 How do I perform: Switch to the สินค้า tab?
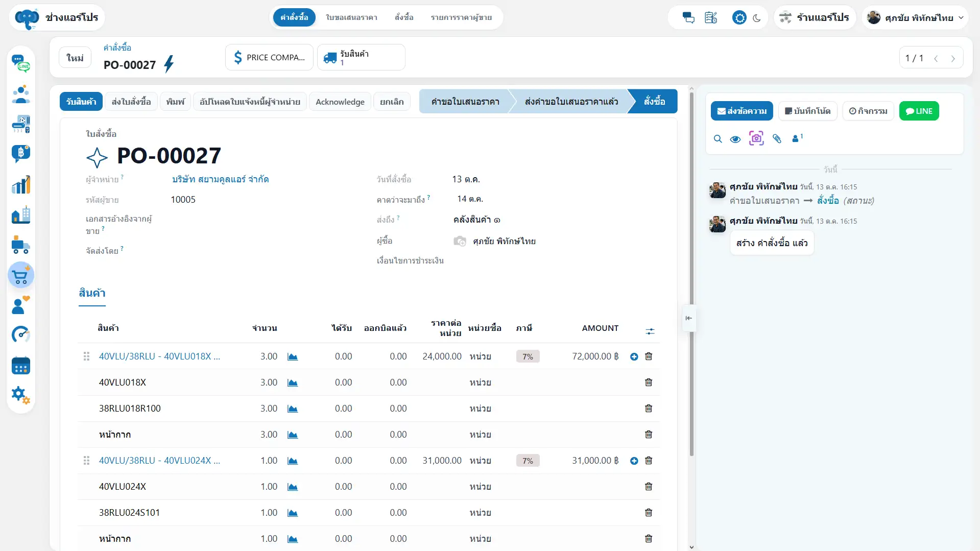pos(92,293)
